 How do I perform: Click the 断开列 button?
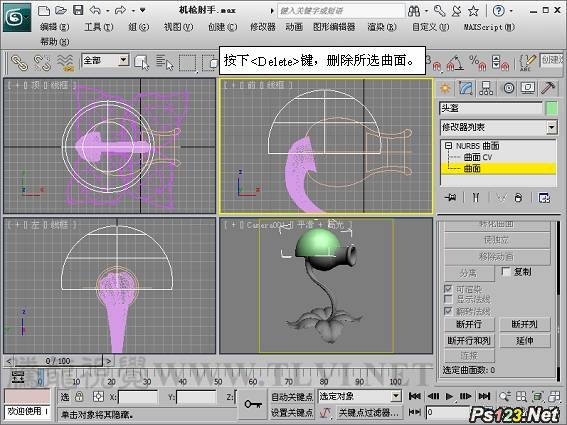[x=525, y=324]
